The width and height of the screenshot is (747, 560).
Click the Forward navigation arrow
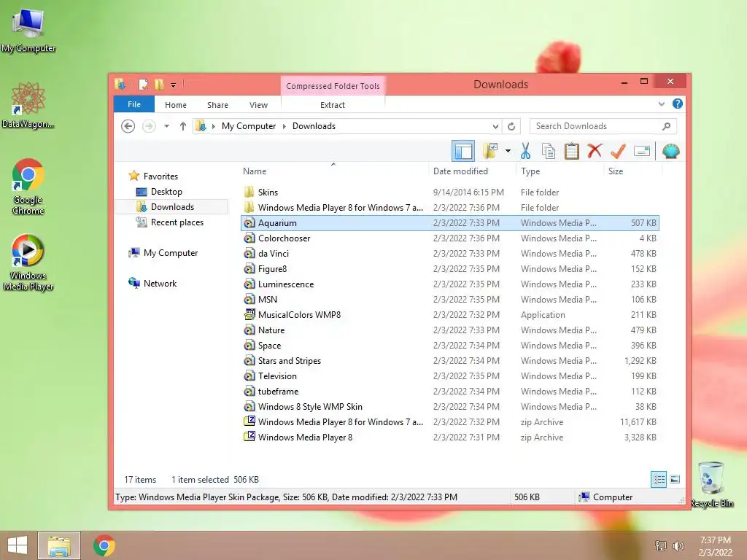click(149, 126)
